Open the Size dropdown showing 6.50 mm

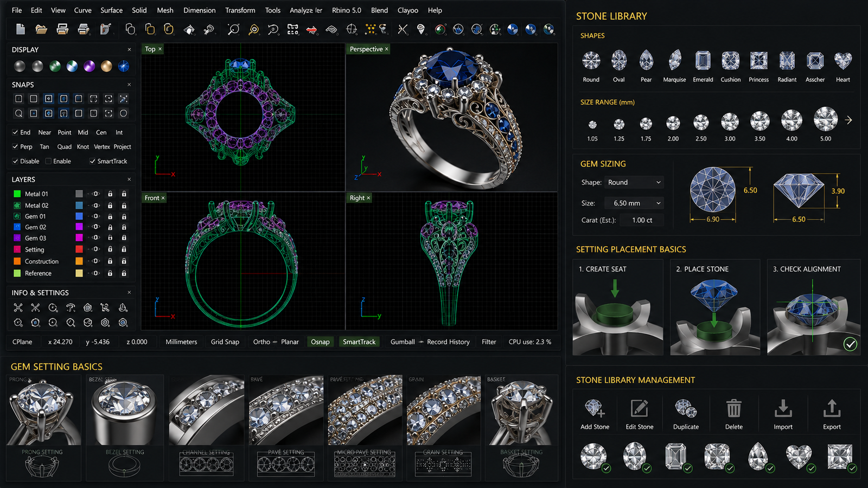(634, 203)
